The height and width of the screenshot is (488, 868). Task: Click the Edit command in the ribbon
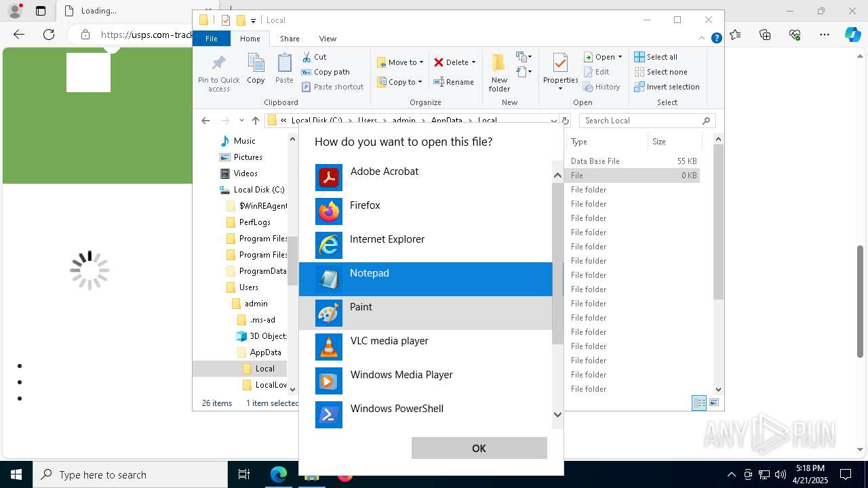[596, 72]
